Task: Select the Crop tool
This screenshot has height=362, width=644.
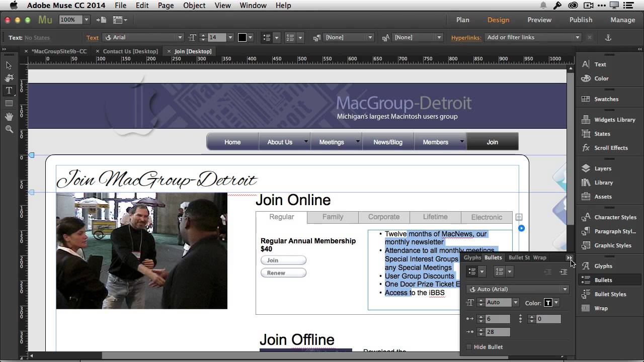Action: (9, 78)
